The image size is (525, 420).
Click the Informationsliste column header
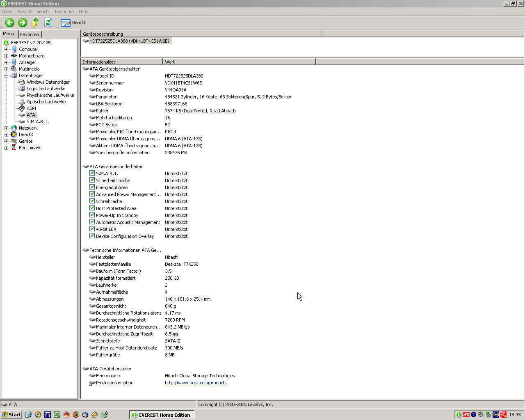click(x=122, y=62)
